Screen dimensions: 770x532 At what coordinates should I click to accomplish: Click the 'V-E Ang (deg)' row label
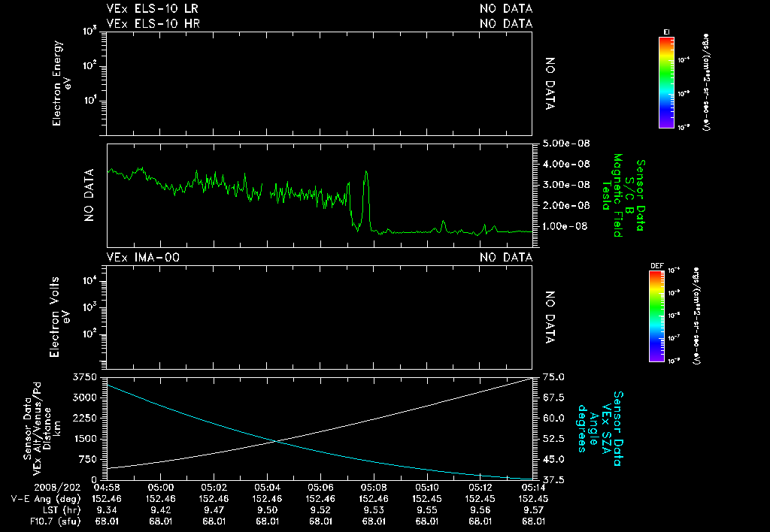click(x=46, y=499)
